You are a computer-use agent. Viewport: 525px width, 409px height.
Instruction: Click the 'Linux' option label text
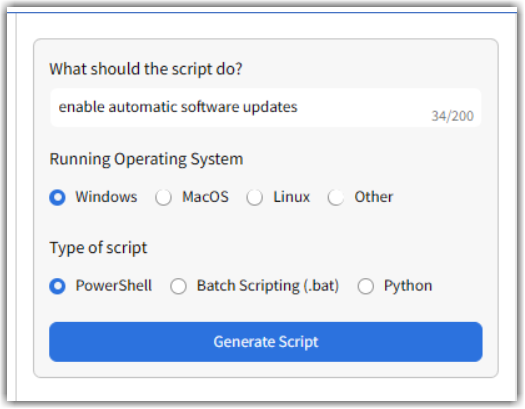(292, 197)
